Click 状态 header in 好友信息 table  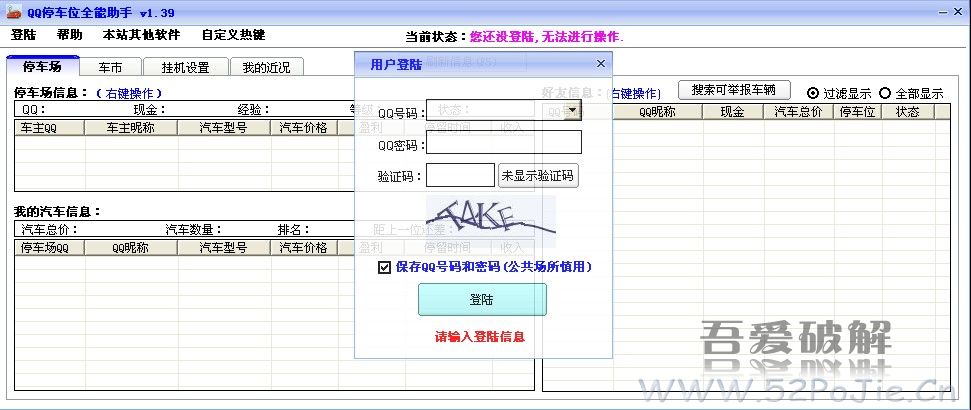(x=908, y=111)
